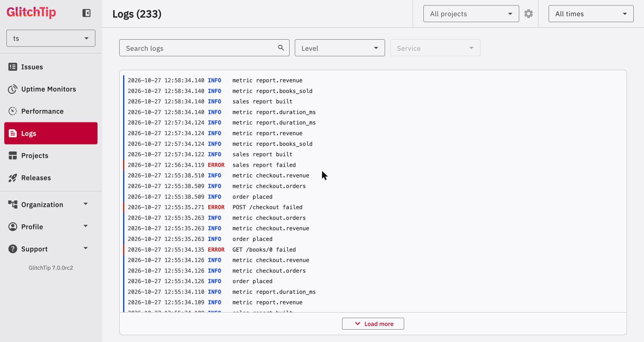Expand the Organization menu arrow
644x342 pixels.
86,204
